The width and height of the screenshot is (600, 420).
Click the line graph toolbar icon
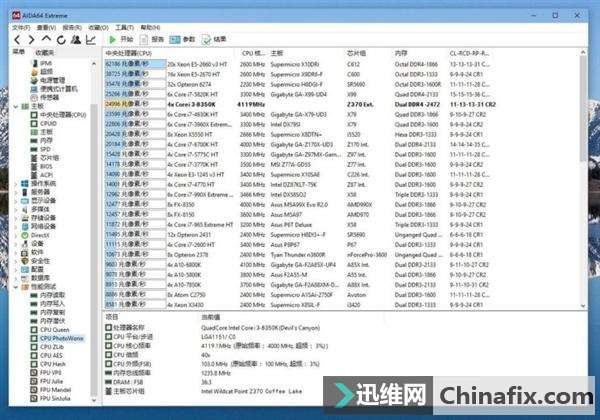[x=91, y=39]
